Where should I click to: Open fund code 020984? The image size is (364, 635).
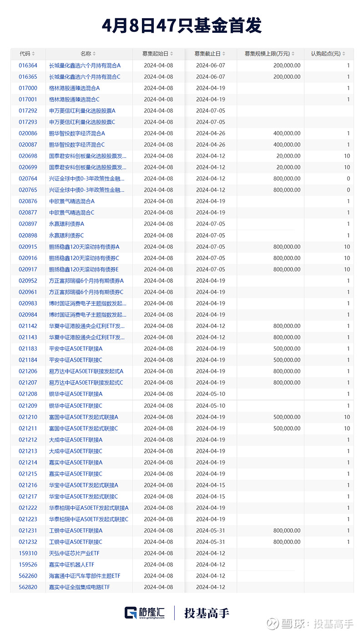pyautogui.click(x=28, y=315)
